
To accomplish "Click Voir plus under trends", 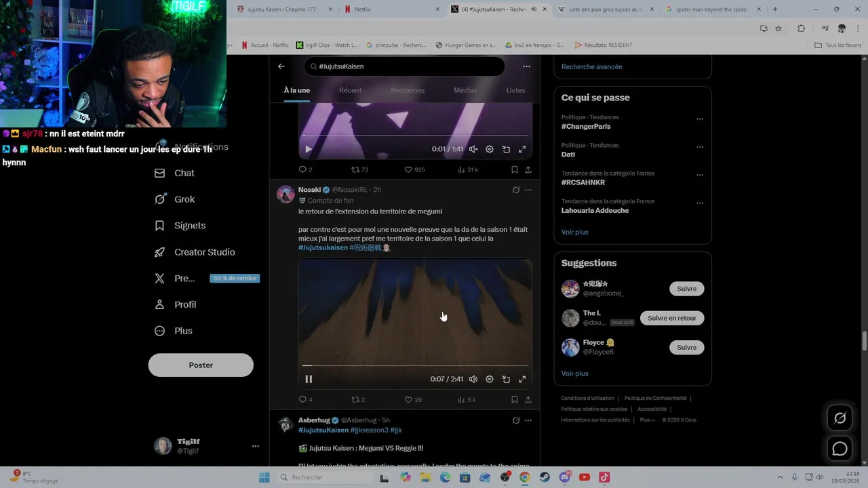I will pyautogui.click(x=574, y=232).
